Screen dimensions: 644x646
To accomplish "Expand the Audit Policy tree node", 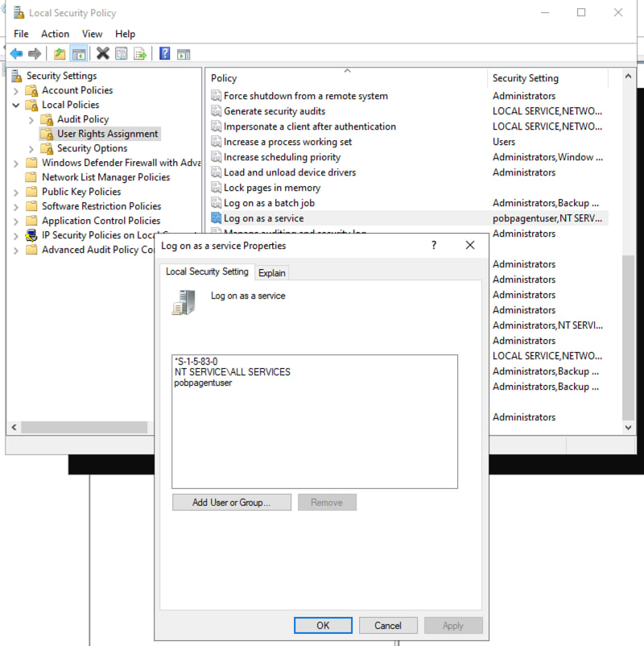I will pos(31,120).
